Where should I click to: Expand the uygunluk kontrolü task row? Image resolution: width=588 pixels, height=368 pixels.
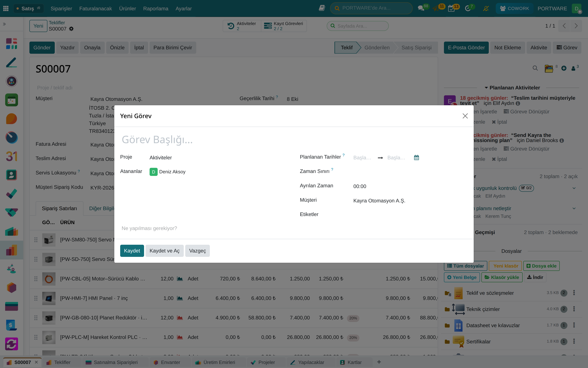click(574, 188)
